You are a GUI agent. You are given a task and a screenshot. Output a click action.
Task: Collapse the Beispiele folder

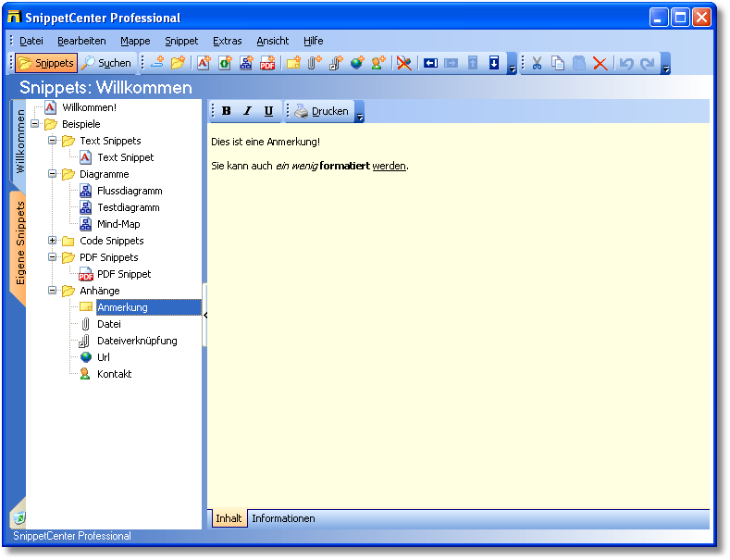(34, 124)
